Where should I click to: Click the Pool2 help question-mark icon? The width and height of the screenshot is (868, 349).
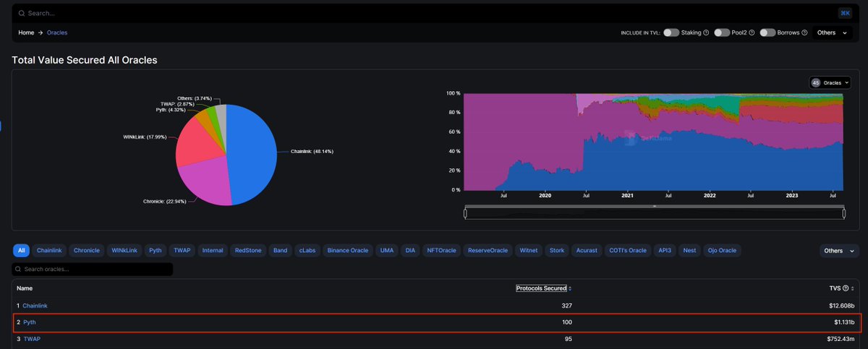pyautogui.click(x=752, y=33)
